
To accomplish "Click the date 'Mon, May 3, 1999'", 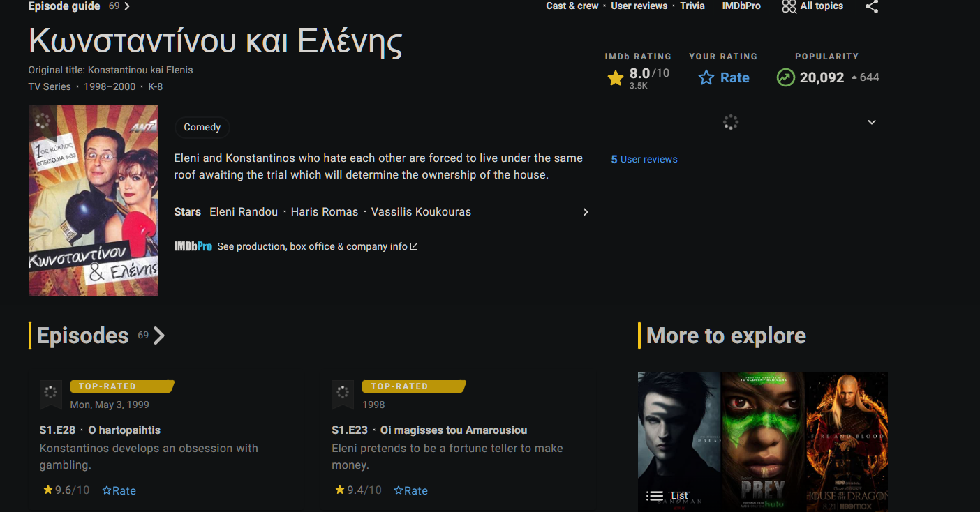I will pyautogui.click(x=110, y=405).
